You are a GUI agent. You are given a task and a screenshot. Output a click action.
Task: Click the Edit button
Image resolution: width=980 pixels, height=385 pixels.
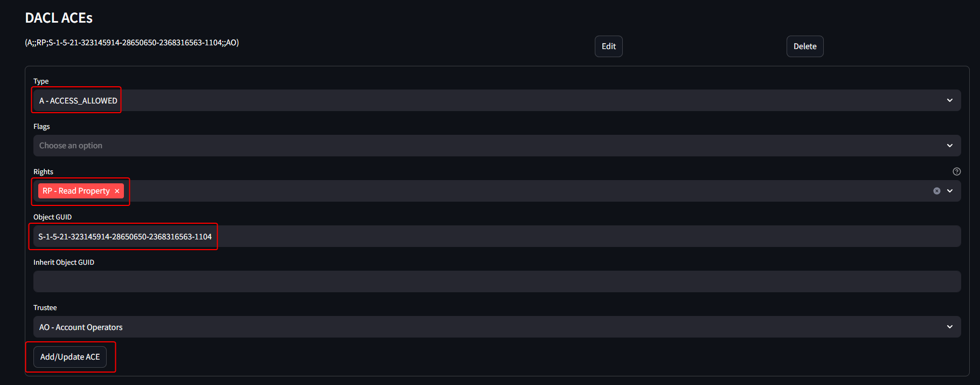[608, 46]
